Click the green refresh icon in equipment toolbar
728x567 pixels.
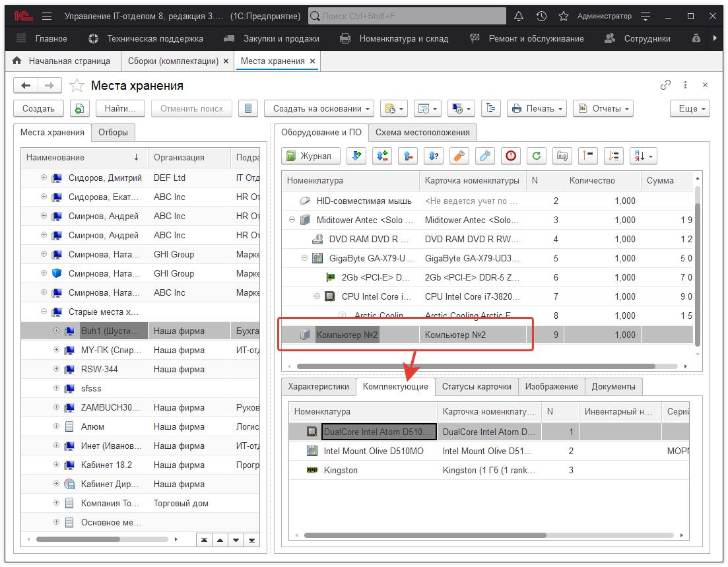[x=537, y=156]
